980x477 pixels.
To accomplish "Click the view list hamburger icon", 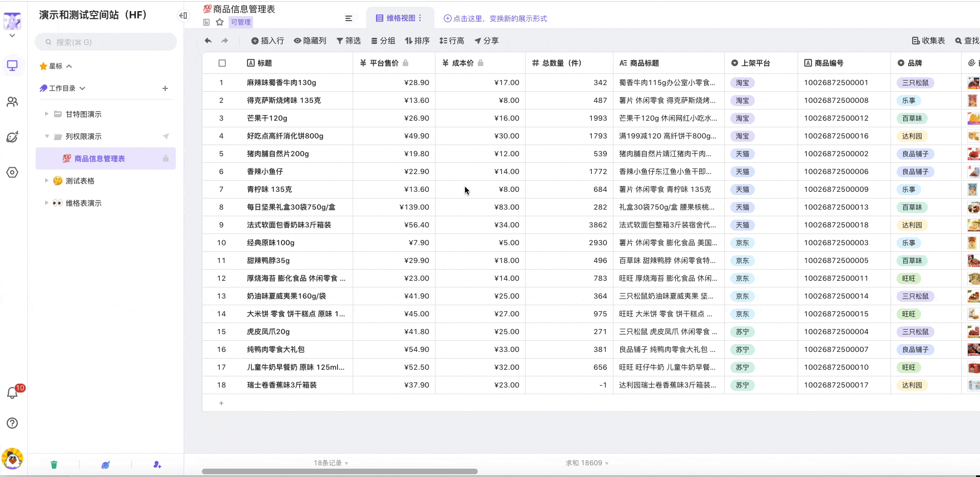I will (349, 18).
